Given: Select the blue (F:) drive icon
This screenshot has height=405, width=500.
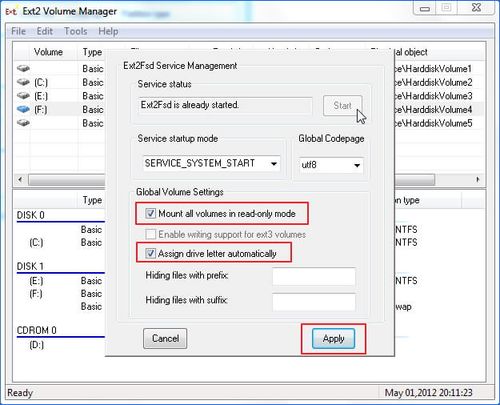Looking at the screenshot, I should (23, 109).
